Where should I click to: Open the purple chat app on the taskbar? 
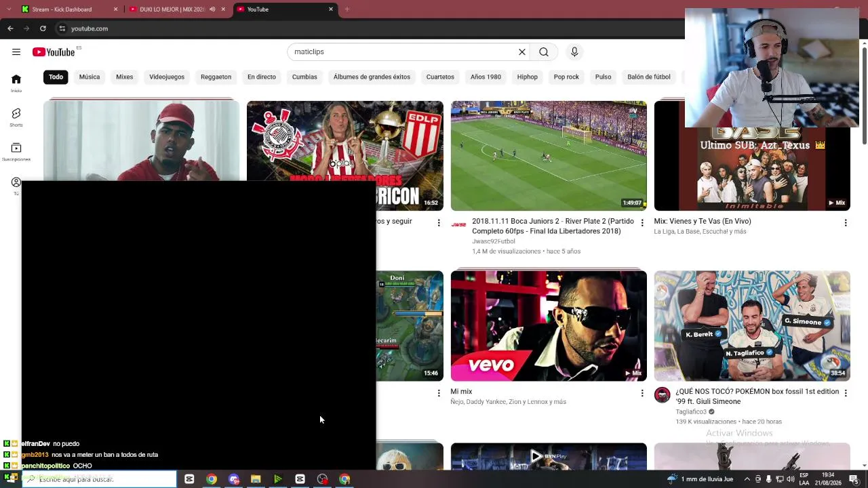click(x=234, y=479)
